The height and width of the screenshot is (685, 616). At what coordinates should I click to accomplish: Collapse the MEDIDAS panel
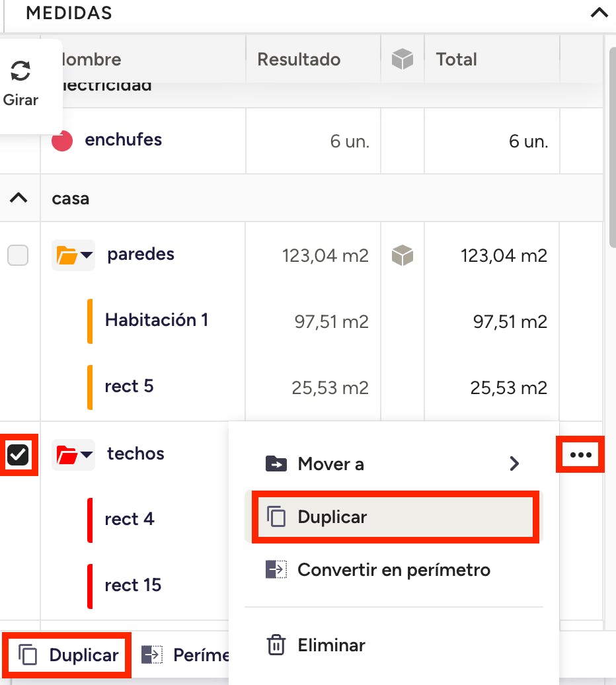click(599, 13)
